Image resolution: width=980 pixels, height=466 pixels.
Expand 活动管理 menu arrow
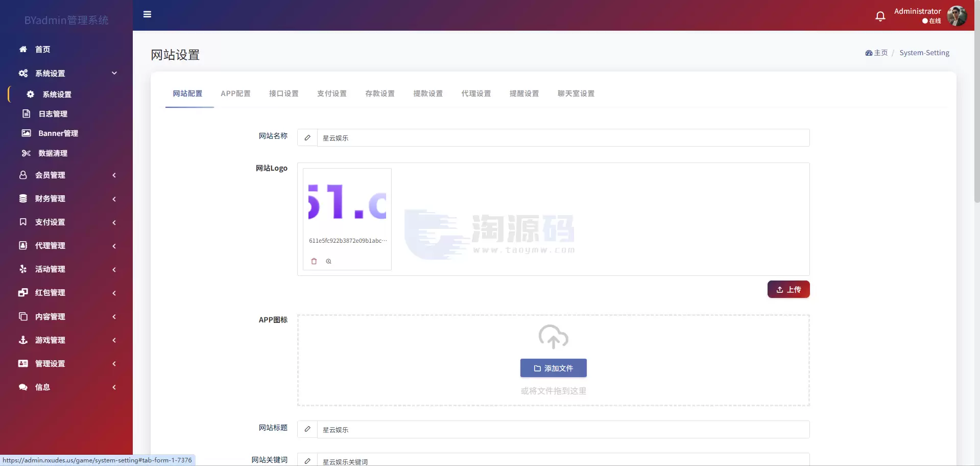click(x=114, y=269)
